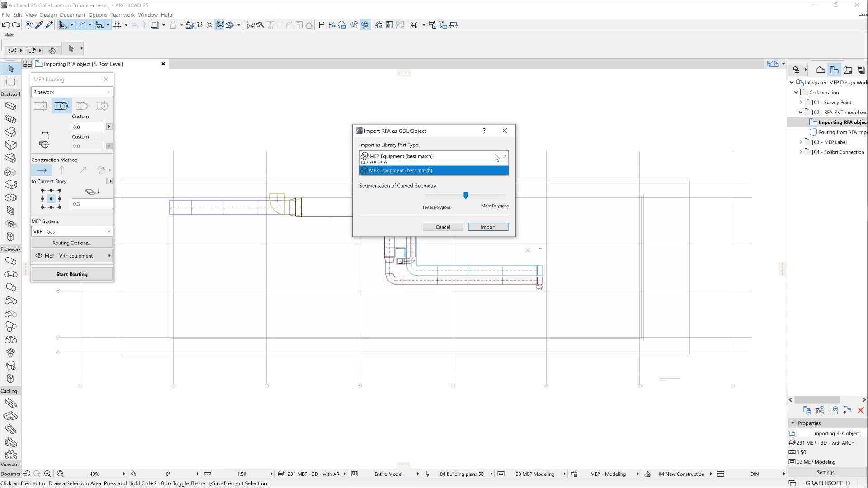This screenshot has height=488, width=868.
Task: Close the MEP Routing palette
Action: point(106,79)
